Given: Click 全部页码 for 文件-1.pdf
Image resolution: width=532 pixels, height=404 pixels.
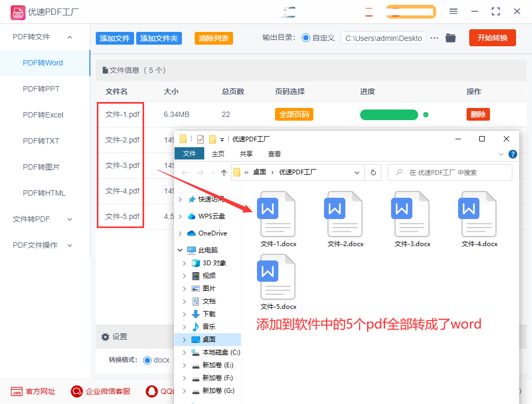Looking at the screenshot, I should coord(294,115).
